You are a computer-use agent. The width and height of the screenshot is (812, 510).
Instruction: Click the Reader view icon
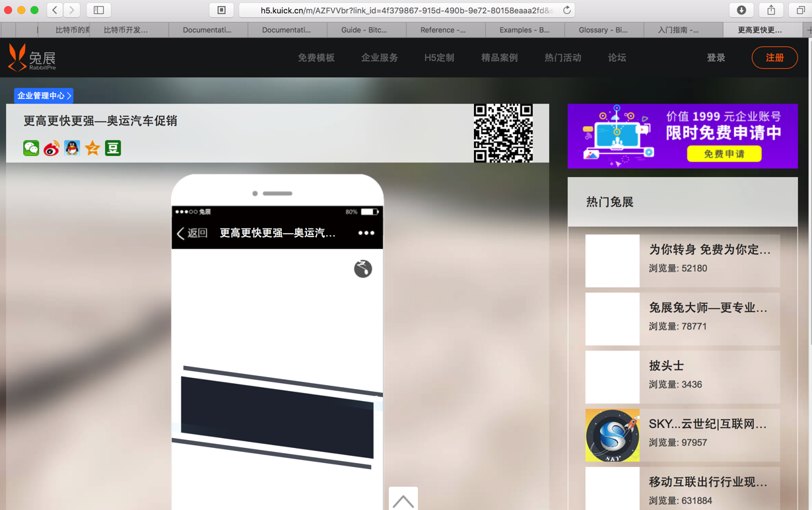tap(222, 10)
